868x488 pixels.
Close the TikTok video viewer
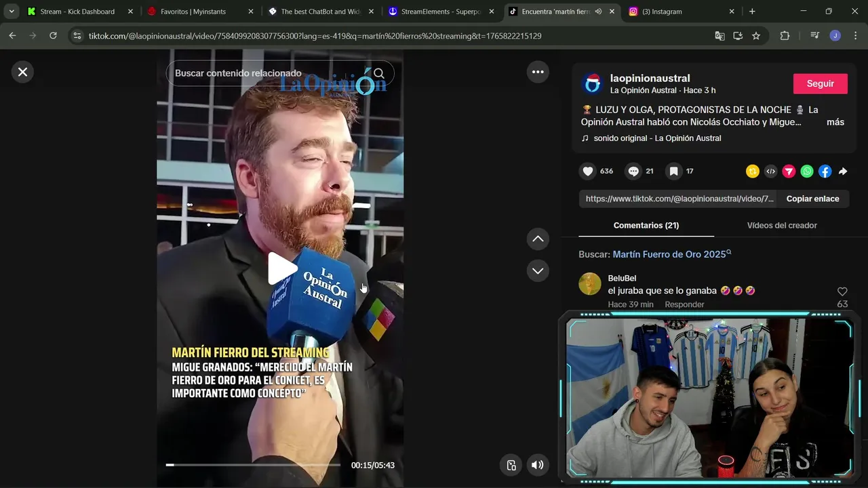tap(22, 72)
